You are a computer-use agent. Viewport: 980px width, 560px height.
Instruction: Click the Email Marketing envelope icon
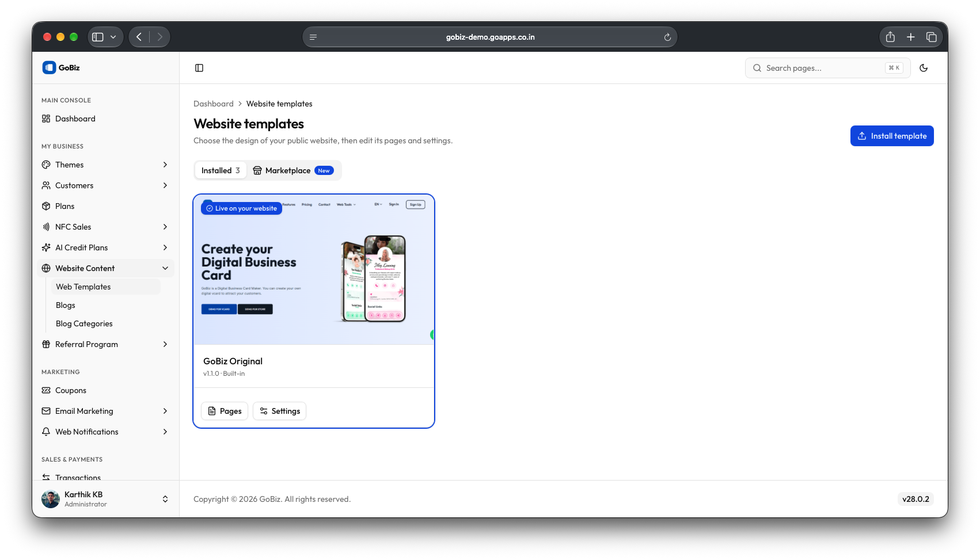(x=46, y=411)
